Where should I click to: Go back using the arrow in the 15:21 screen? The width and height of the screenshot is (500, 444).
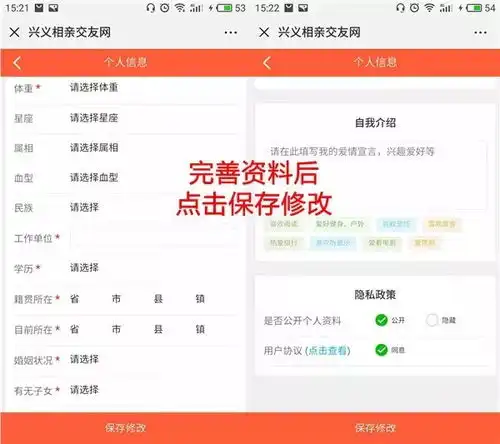(17, 63)
